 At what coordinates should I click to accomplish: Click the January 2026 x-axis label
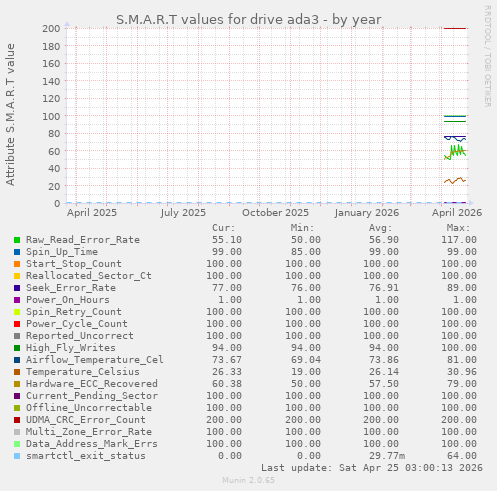367,213
